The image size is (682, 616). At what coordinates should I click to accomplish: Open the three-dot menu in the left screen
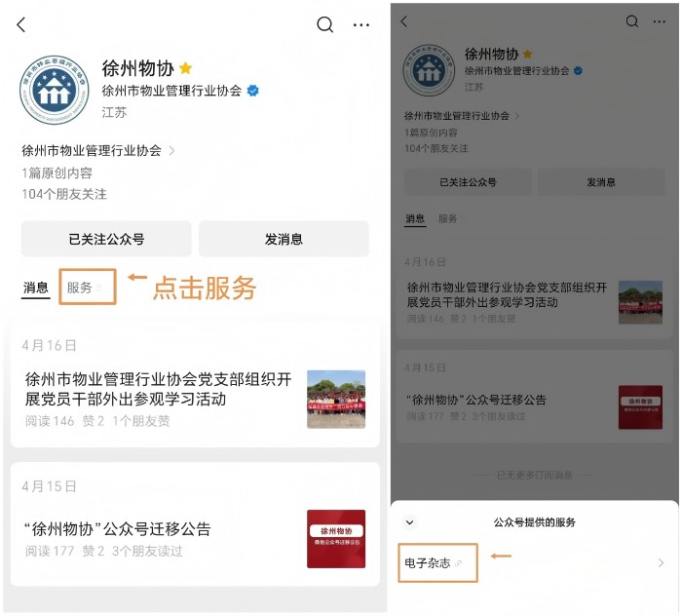[361, 25]
